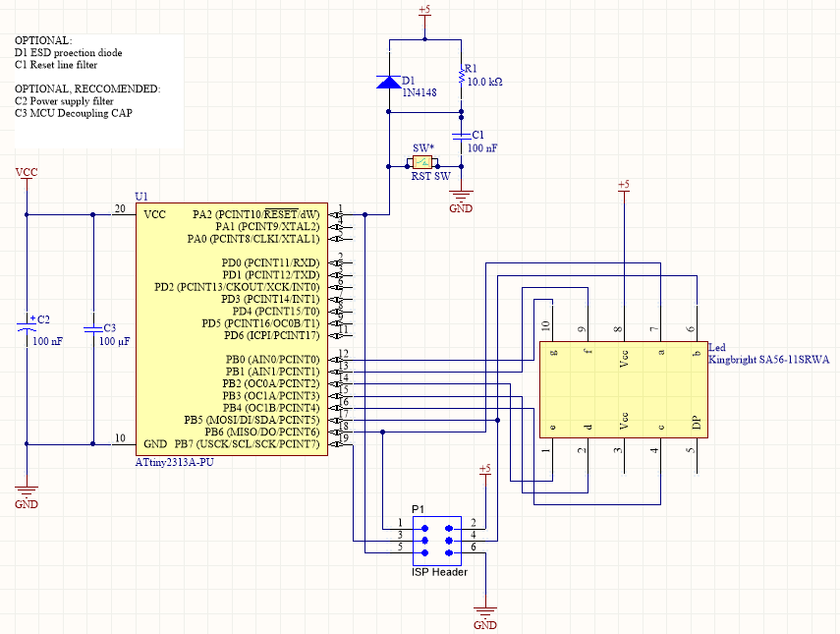Screen dimensions: 840x634
Task: Click the yellow LED display body
Action: [x=624, y=391]
